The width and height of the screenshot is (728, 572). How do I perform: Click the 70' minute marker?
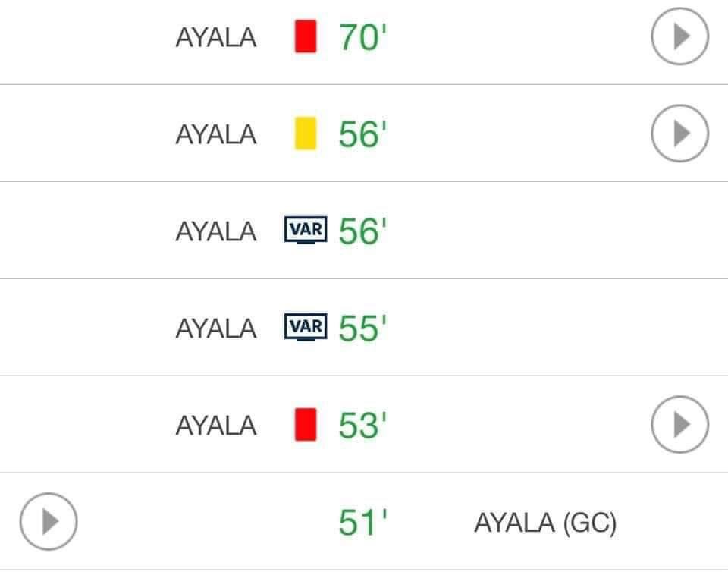pyautogui.click(x=362, y=37)
